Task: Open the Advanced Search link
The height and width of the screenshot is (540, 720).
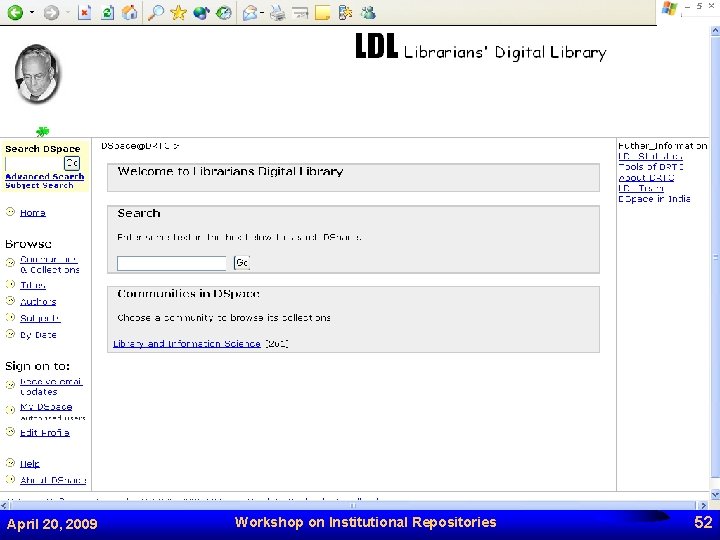Action: pyautogui.click(x=45, y=176)
